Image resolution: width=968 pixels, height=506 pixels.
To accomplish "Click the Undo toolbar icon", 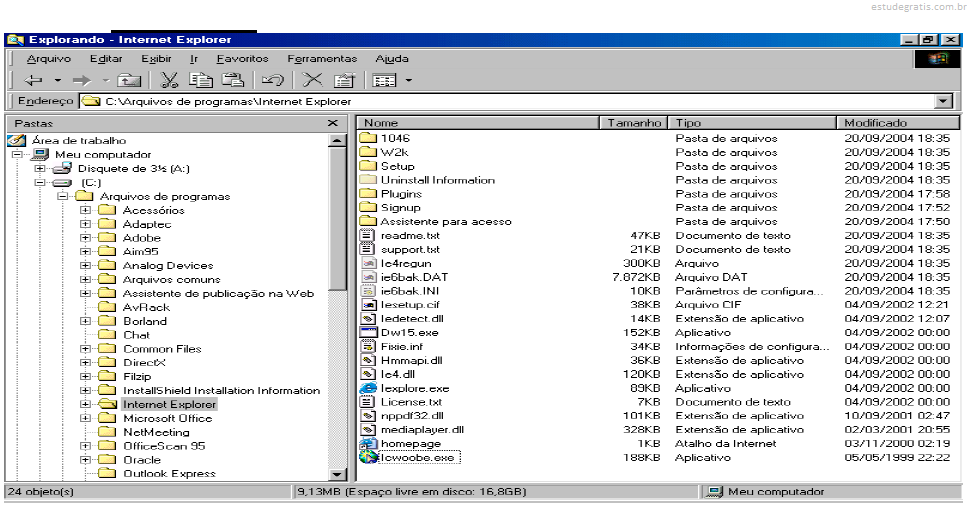I will (x=272, y=80).
